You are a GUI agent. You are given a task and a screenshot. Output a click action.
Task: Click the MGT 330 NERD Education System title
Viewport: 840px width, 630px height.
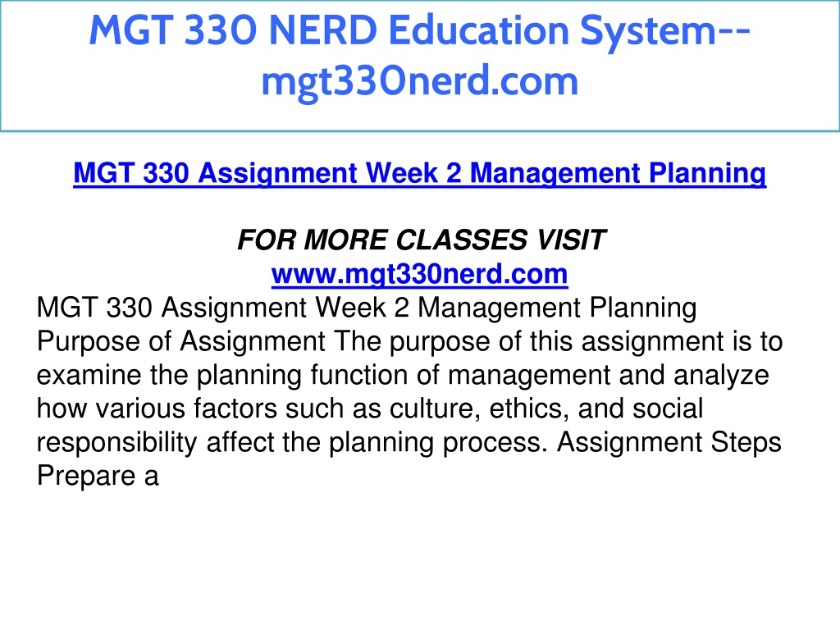(x=419, y=30)
